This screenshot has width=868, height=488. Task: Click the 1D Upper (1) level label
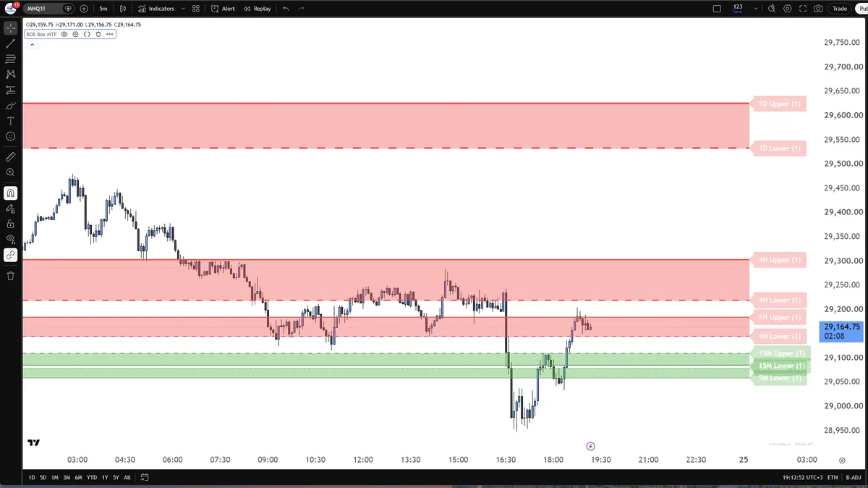[x=778, y=104]
